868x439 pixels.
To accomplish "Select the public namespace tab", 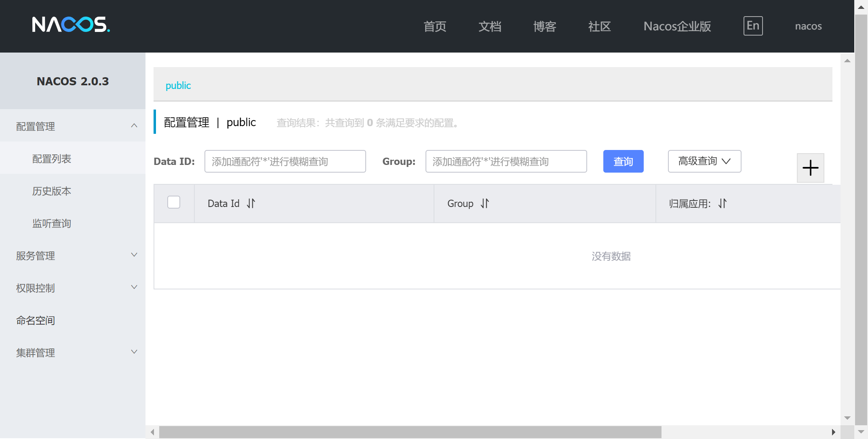I will point(178,85).
